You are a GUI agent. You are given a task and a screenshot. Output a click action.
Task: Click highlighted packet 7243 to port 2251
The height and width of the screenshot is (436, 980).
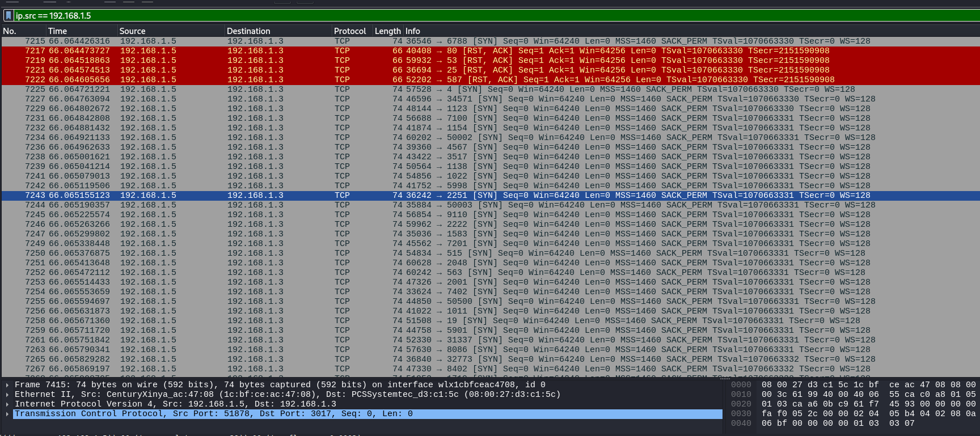coord(491,196)
